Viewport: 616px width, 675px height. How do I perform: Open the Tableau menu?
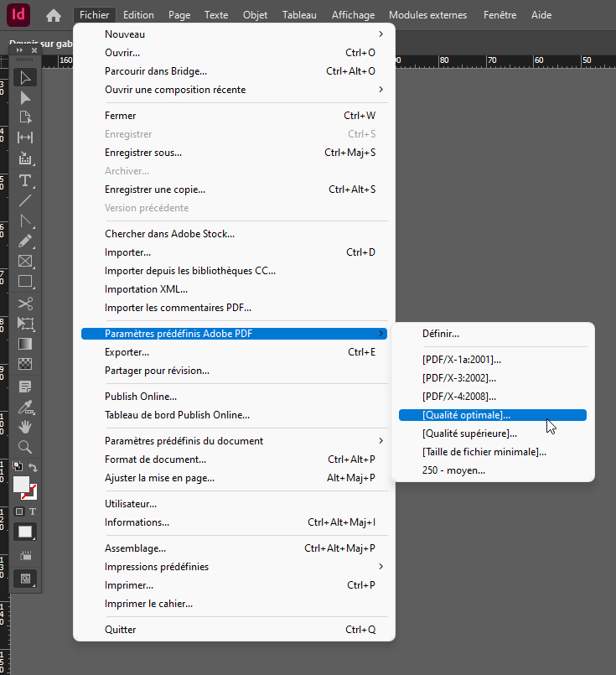pos(299,15)
